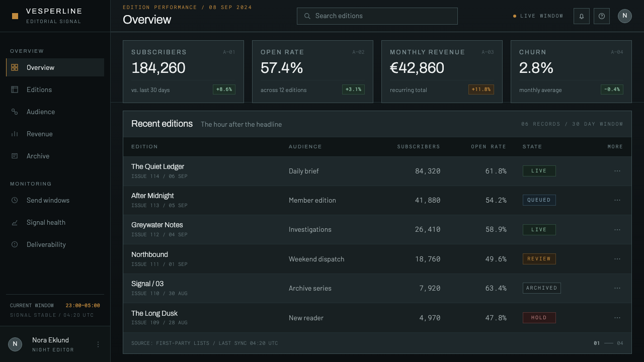
Task: Click the Archive sidebar icon
Action: (x=15, y=156)
